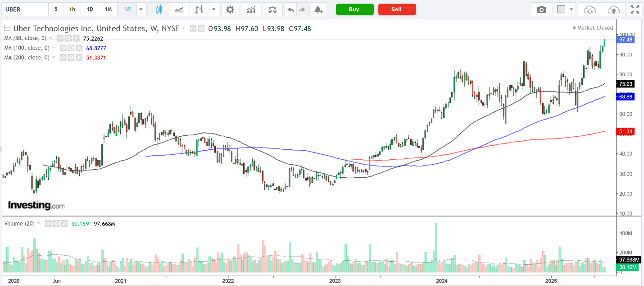This screenshot has height=286, width=644.
Task: Click the Market Closed status text
Action: pyautogui.click(x=595, y=28)
